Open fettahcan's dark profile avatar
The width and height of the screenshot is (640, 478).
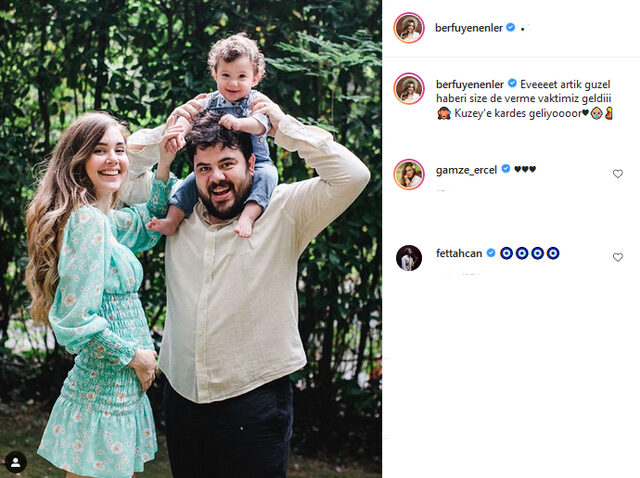(409, 258)
